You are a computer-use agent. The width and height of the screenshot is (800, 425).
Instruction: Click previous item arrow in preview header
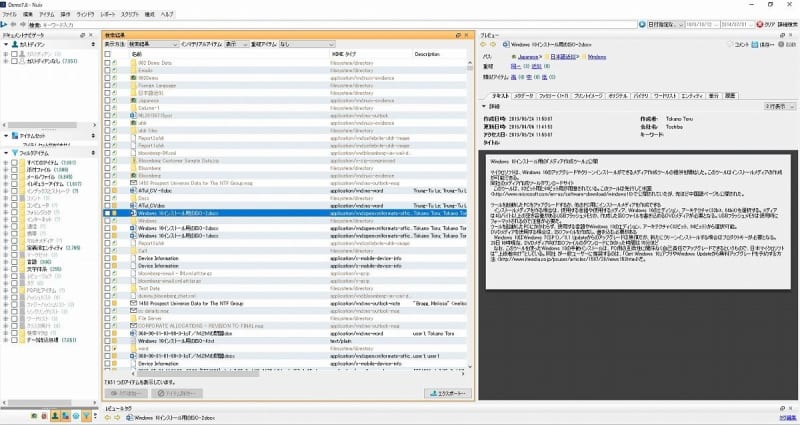[484, 44]
